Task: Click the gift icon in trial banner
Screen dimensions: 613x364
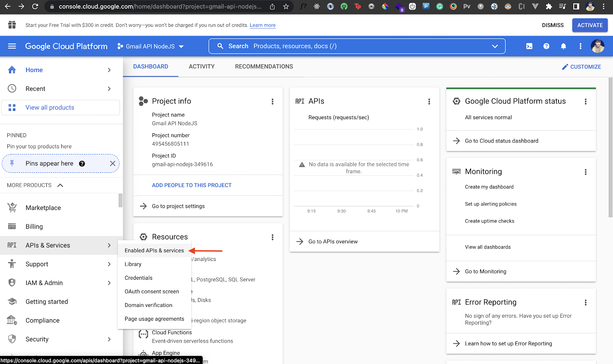Action: 12,25
